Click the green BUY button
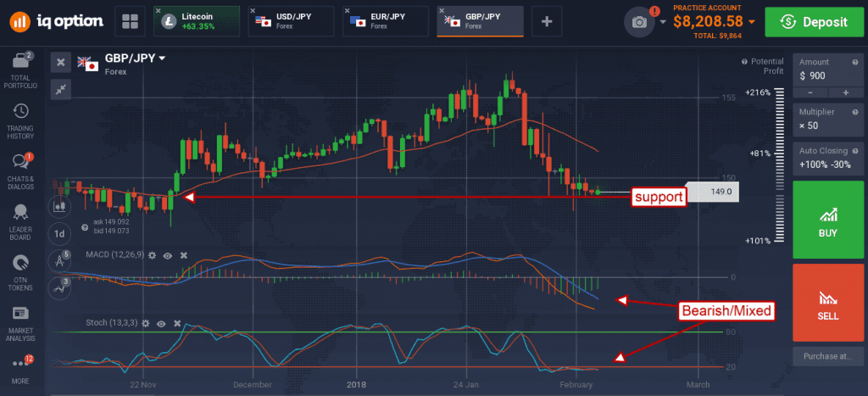The image size is (868, 396). coord(828,220)
